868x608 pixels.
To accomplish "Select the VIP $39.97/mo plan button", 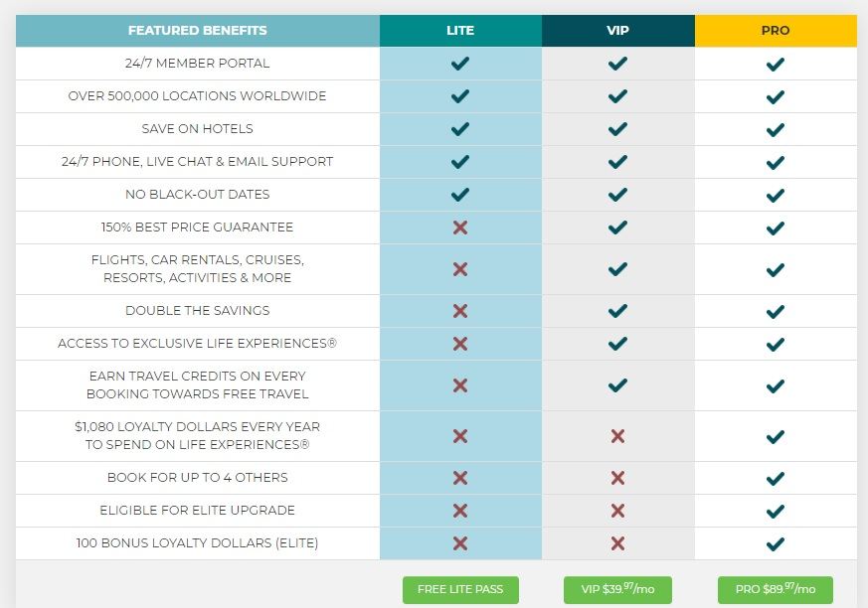I will click(617, 590).
